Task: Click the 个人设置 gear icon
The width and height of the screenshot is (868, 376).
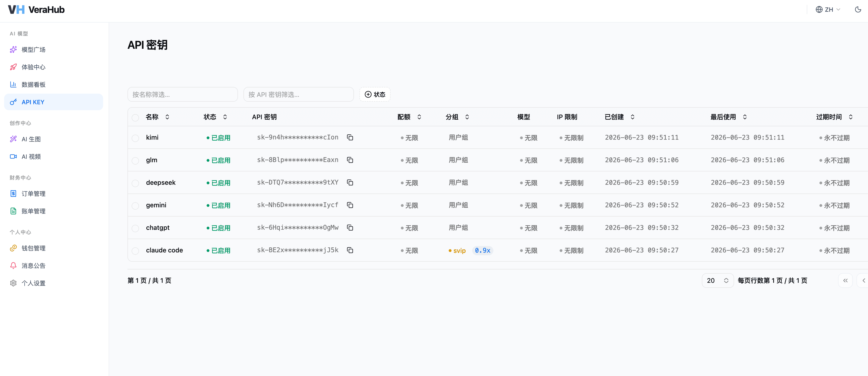Action: tap(14, 283)
